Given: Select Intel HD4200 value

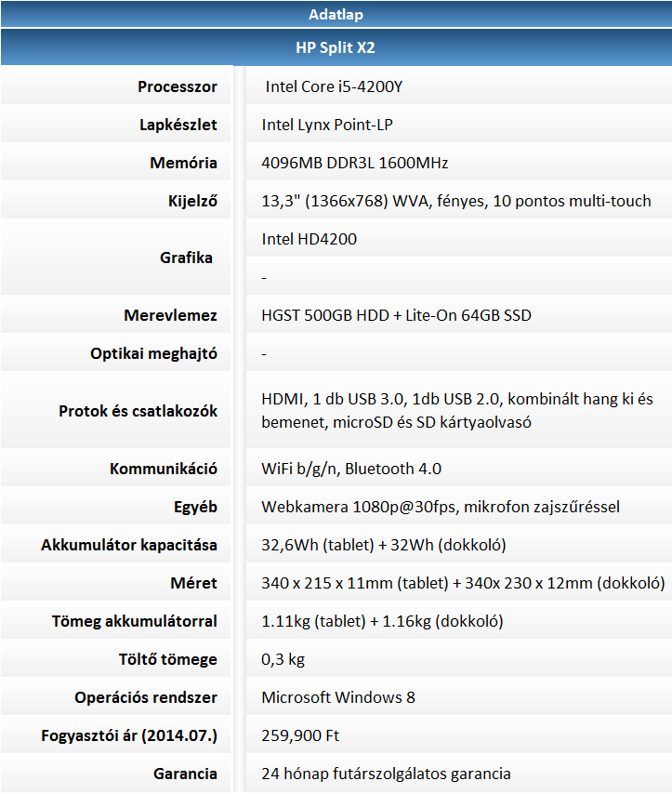Looking at the screenshot, I should point(309,239).
